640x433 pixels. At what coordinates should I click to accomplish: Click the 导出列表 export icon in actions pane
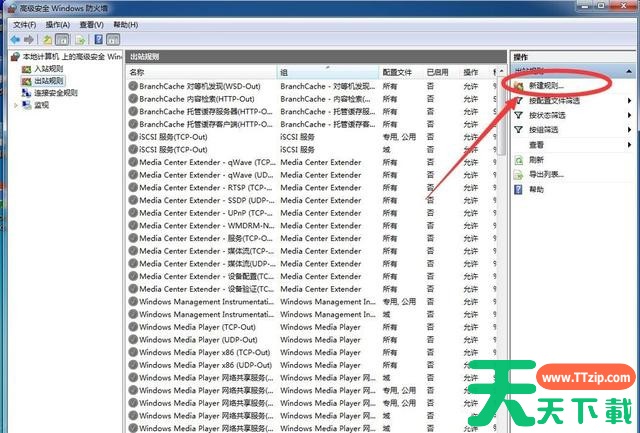518,175
